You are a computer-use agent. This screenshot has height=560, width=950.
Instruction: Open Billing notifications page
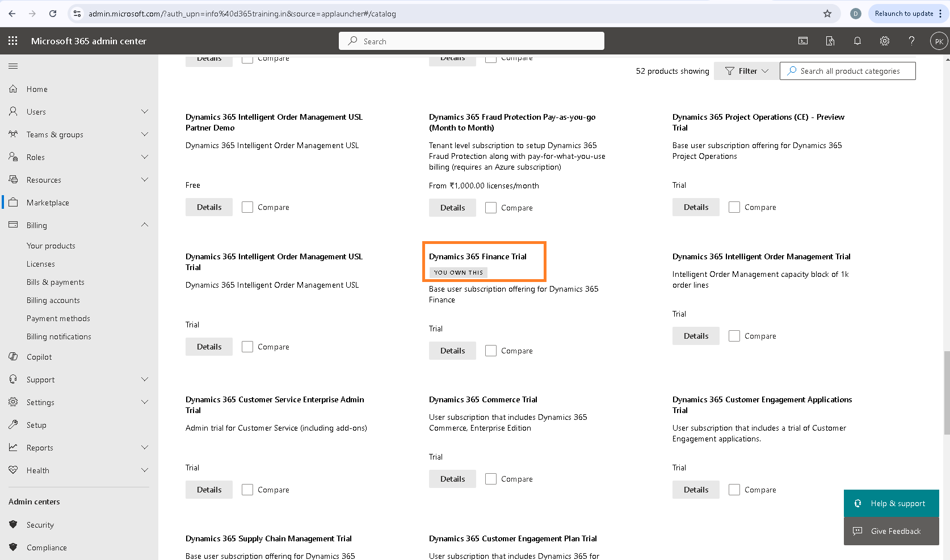(x=59, y=336)
